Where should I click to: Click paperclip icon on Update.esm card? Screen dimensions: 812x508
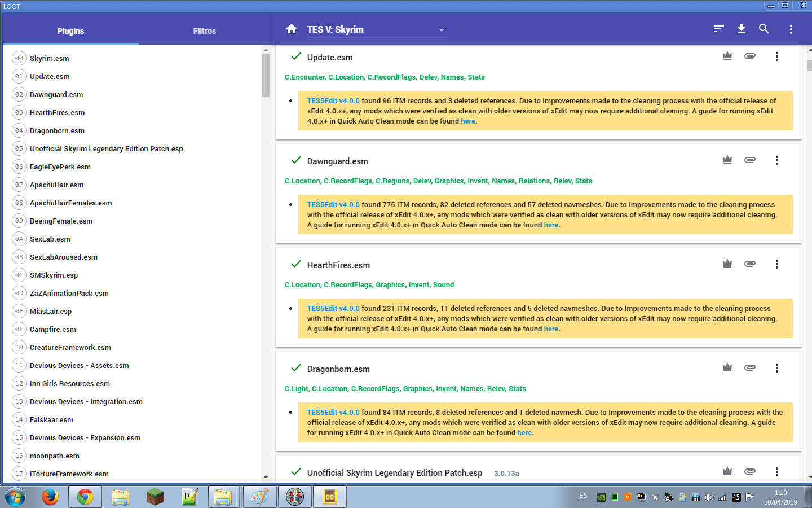[x=750, y=56]
